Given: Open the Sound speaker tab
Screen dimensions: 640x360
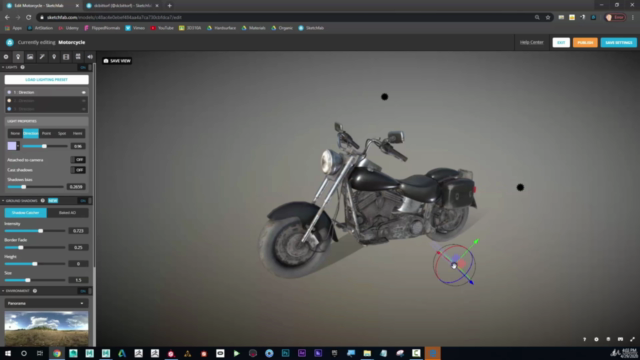Looking at the screenshot, I should [90, 57].
